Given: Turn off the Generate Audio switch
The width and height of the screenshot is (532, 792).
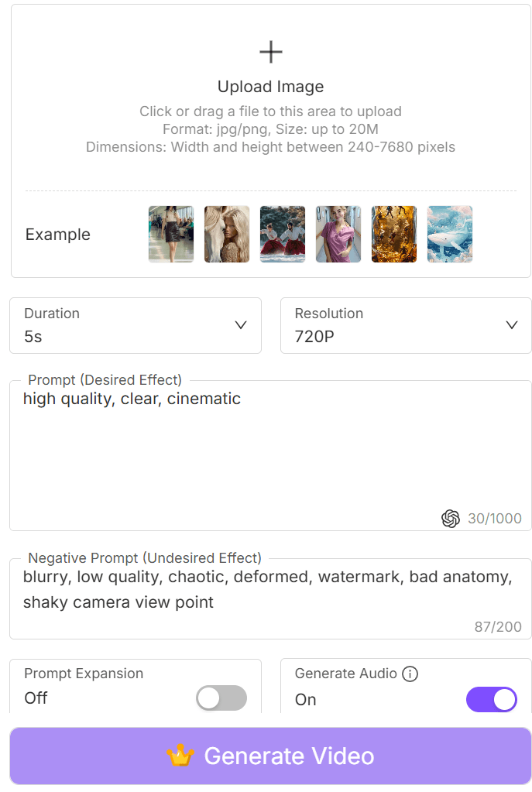Looking at the screenshot, I should coord(492,699).
